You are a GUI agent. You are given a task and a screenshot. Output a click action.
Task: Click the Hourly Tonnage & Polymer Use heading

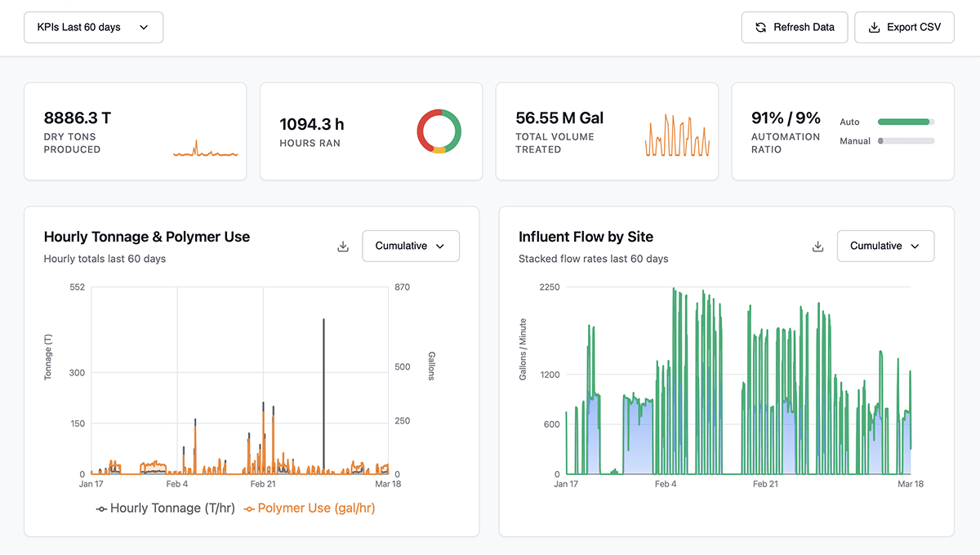(147, 237)
